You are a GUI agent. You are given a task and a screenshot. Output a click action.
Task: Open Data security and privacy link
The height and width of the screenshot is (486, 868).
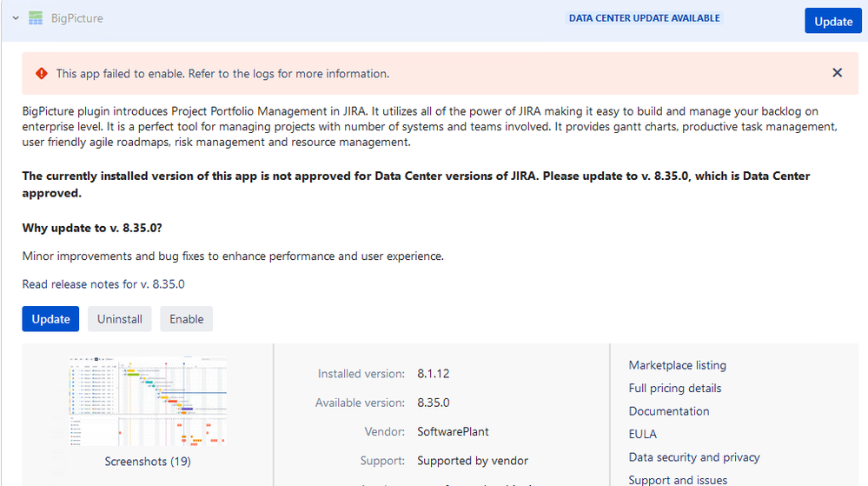click(694, 457)
